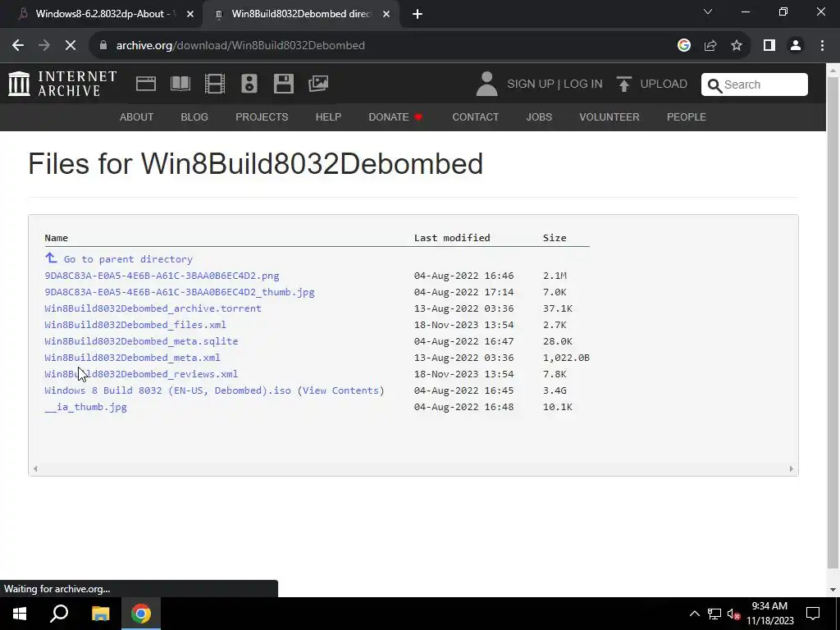Open Win8Build8032Debombed_reviews.xml
This screenshot has width=840, height=630.
[x=141, y=374]
